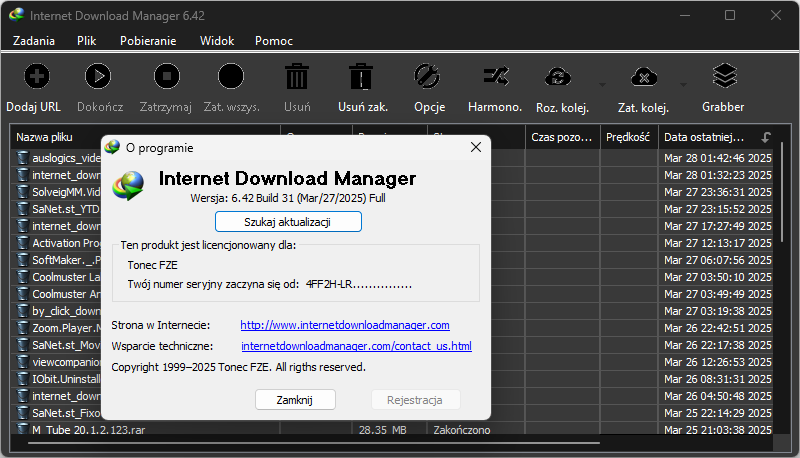
Task: Sort by Czas pozo... column header
Action: tap(563, 137)
